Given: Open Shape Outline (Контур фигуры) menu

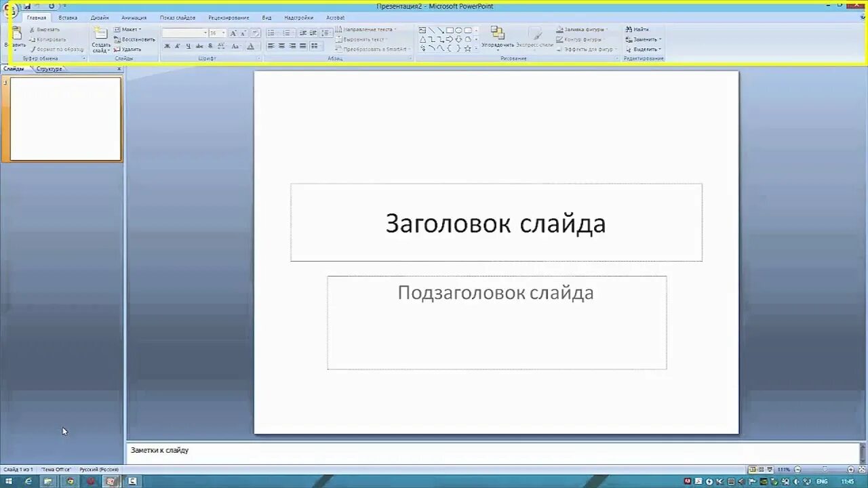Looking at the screenshot, I should pos(580,39).
